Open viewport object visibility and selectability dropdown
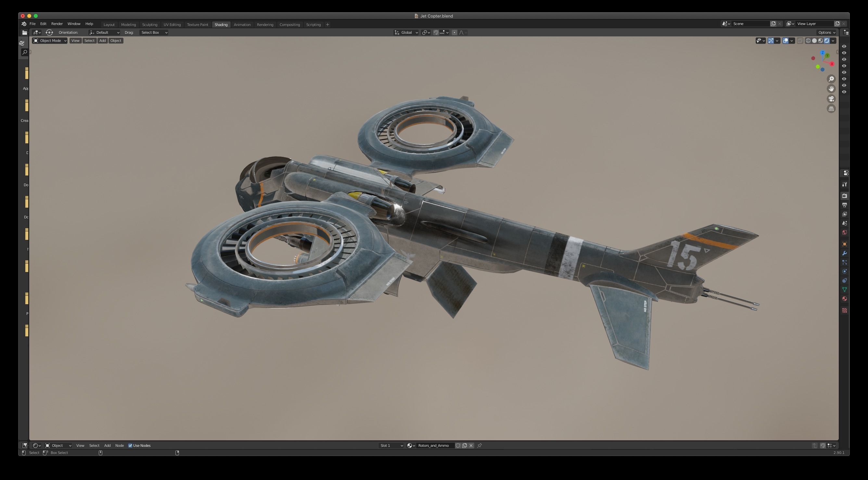 click(x=760, y=41)
